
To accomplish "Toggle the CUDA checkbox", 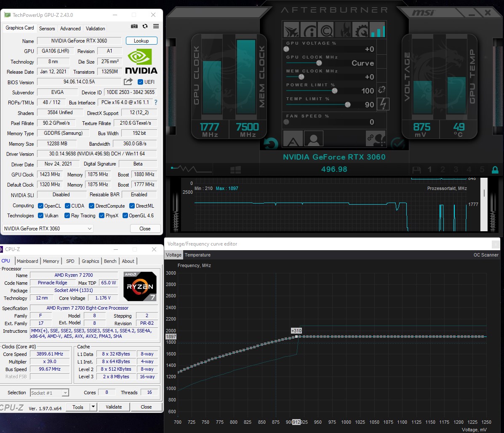I will (67, 206).
